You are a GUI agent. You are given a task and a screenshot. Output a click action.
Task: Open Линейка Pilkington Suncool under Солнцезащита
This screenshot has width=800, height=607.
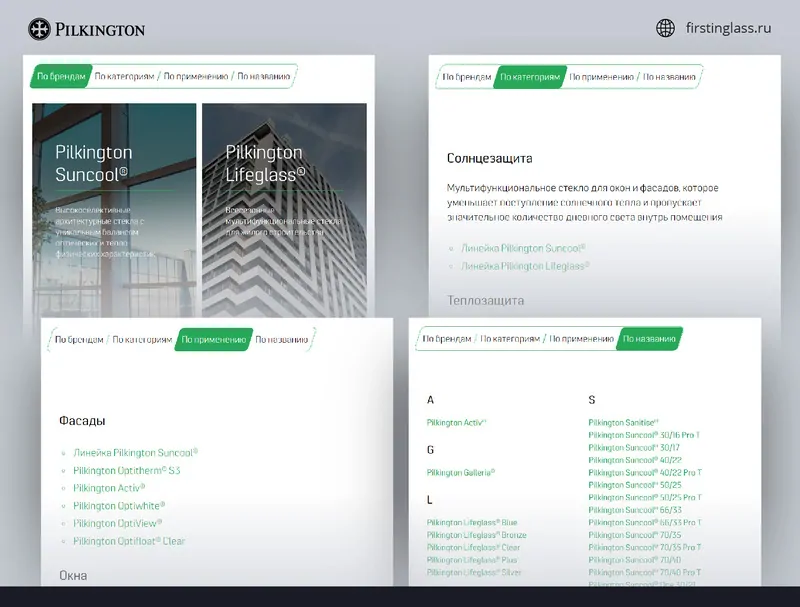pyautogui.click(x=523, y=248)
